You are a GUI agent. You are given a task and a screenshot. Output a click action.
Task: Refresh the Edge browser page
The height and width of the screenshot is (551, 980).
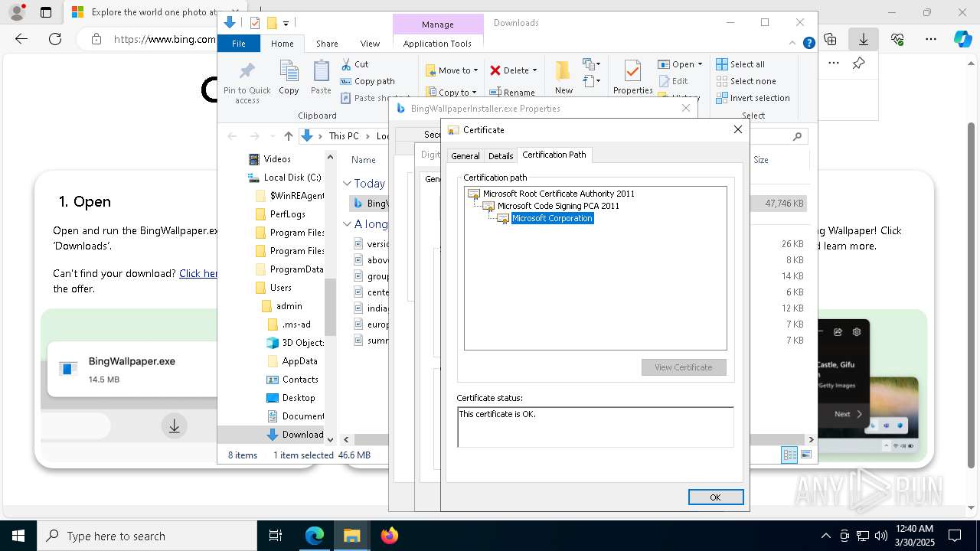coord(55,39)
